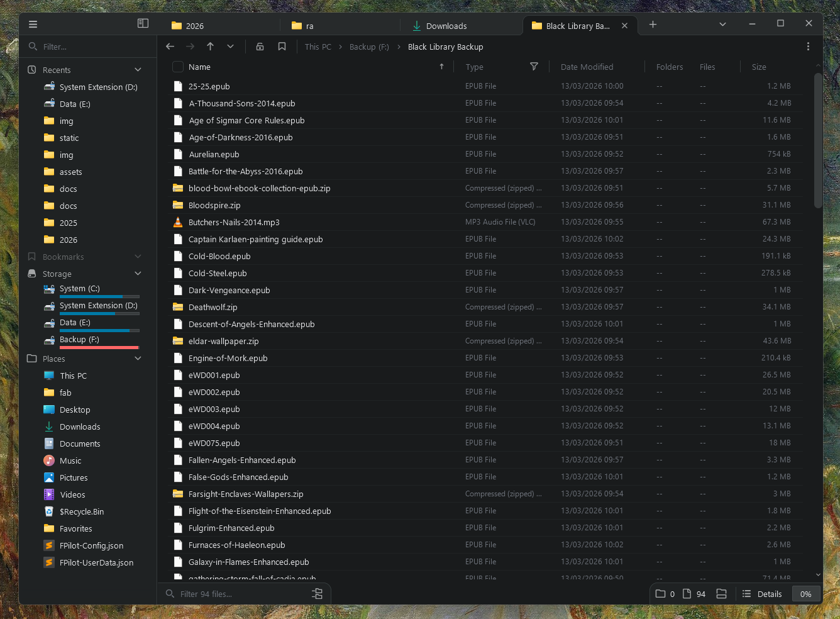This screenshot has height=619, width=840.
Task: Sort by the Folders column header
Action: click(x=670, y=67)
